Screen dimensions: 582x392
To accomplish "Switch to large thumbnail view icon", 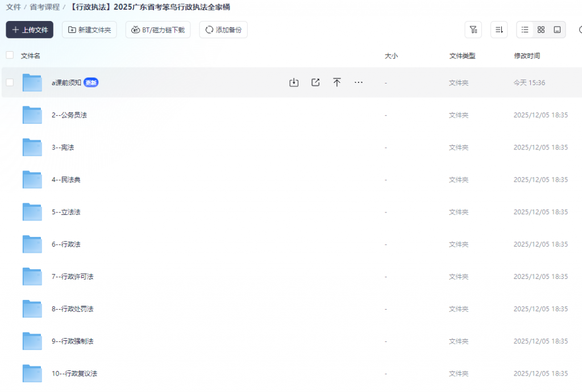I will pyautogui.click(x=557, y=30).
